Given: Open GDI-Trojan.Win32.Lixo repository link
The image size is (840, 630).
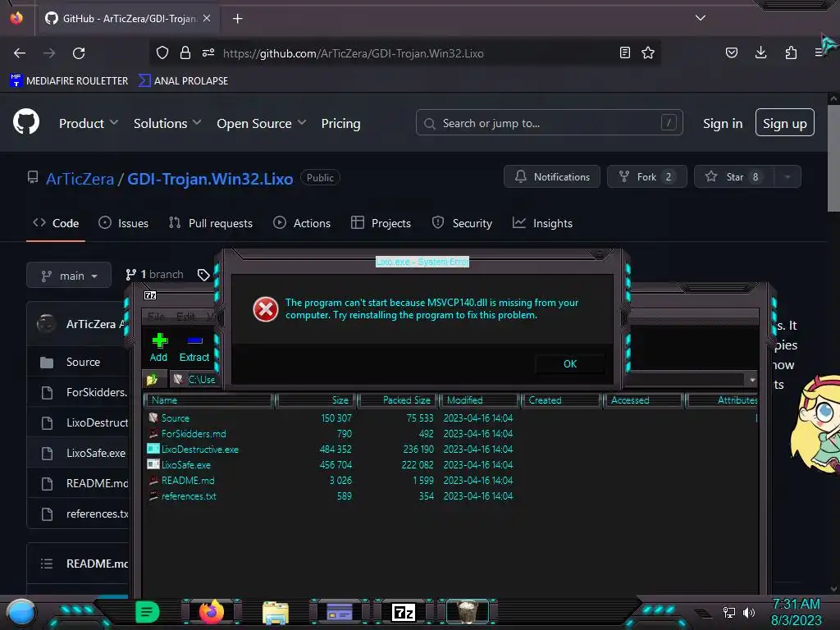Looking at the screenshot, I should [x=210, y=178].
